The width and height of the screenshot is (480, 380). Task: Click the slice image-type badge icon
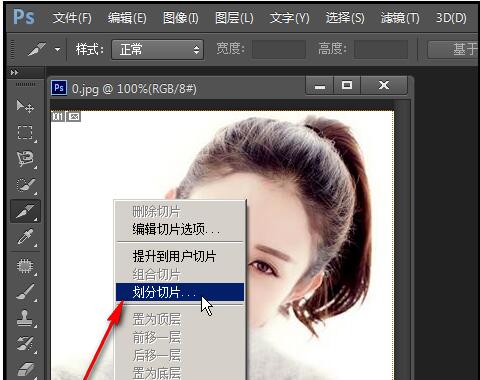point(74,116)
